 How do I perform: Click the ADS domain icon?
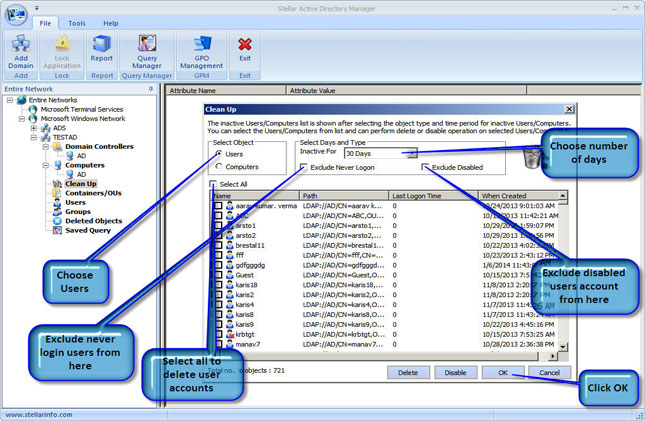click(x=46, y=128)
